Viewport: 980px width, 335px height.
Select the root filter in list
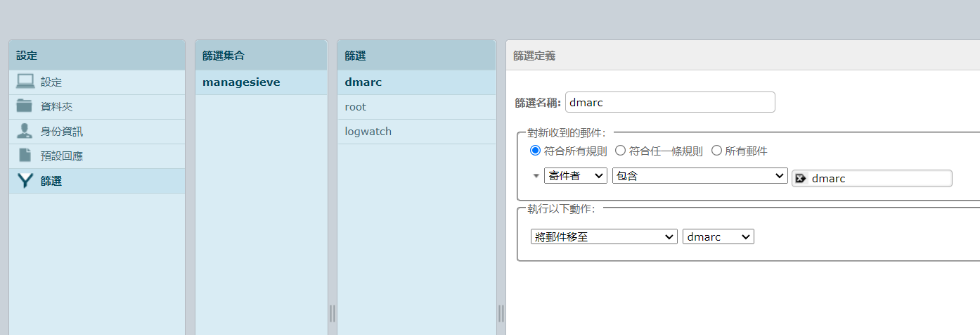(356, 107)
